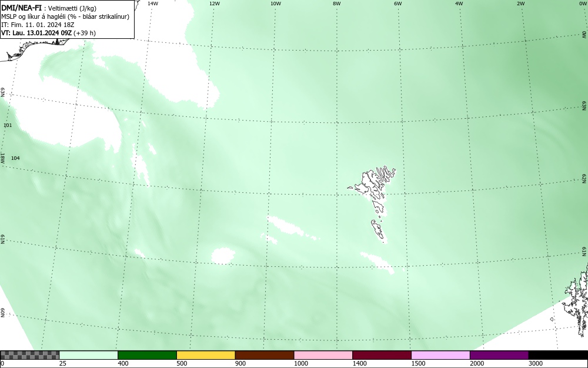Click the legend value "1000"
Viewport: 588px width, 368px height.
click(301, 363)
